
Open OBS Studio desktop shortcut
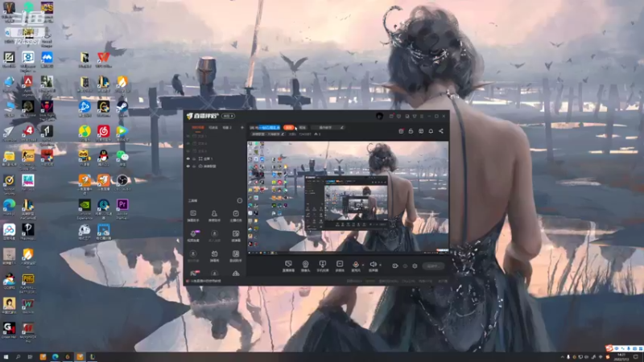point(122,183)
